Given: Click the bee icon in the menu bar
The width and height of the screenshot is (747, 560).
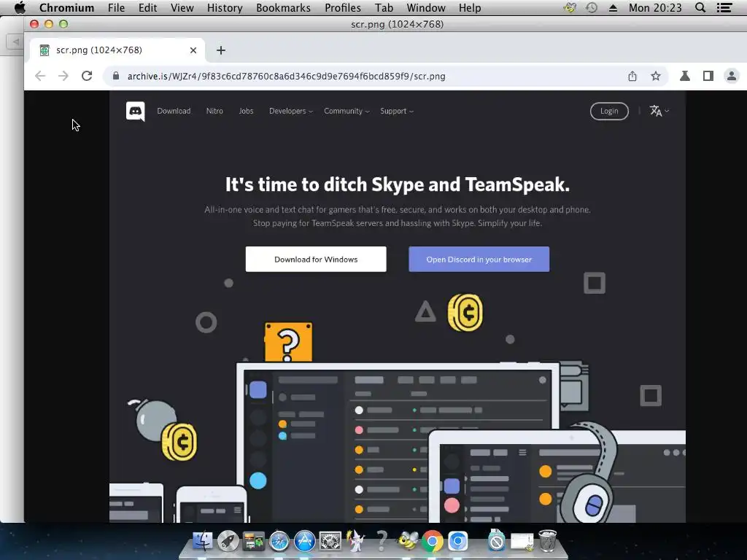Looking at the screenshot, I should pyautogui.click(x=570, y=7).
